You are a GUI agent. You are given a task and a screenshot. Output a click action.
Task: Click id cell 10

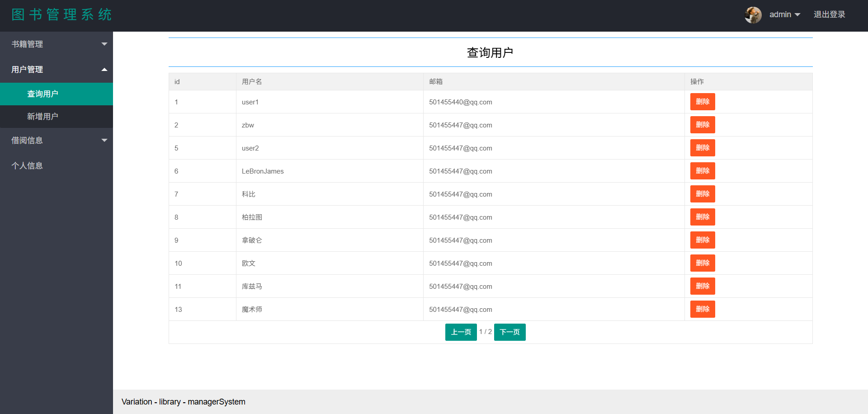[203, 263]
